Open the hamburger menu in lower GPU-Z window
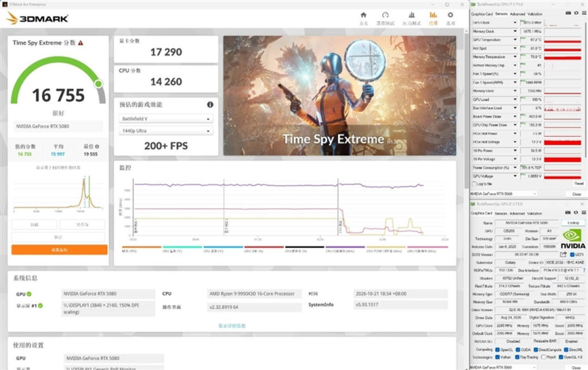The image size is (588, 370). [584, 213]
